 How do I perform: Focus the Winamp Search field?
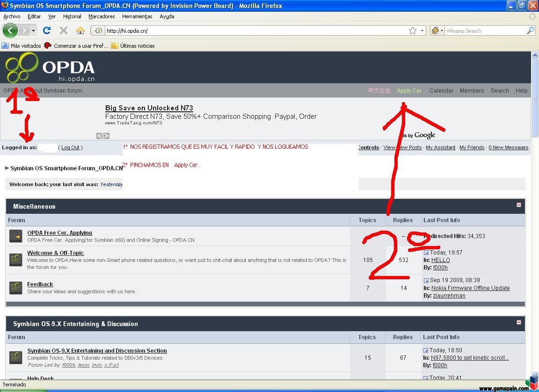[x=485, y=30]
